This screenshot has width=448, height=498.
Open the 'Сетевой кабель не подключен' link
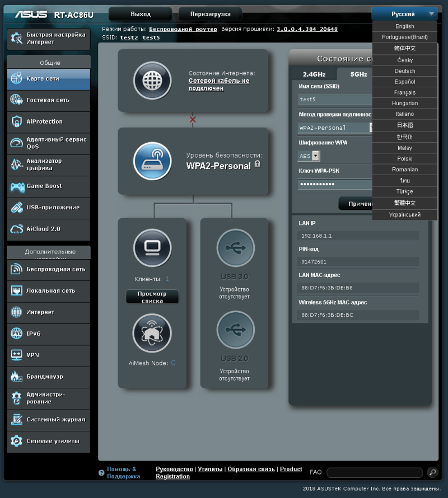point(219,84)
